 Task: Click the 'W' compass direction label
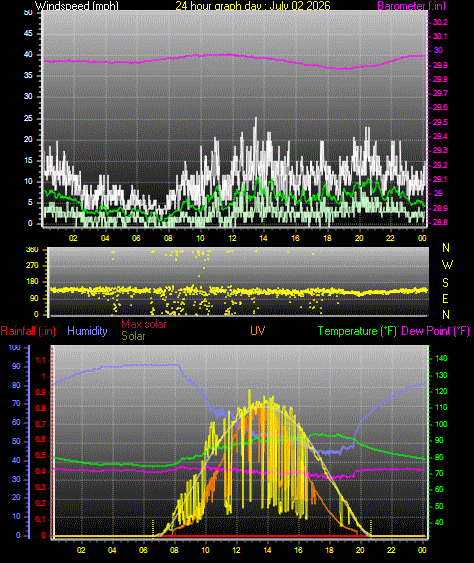tap(447, 265)
